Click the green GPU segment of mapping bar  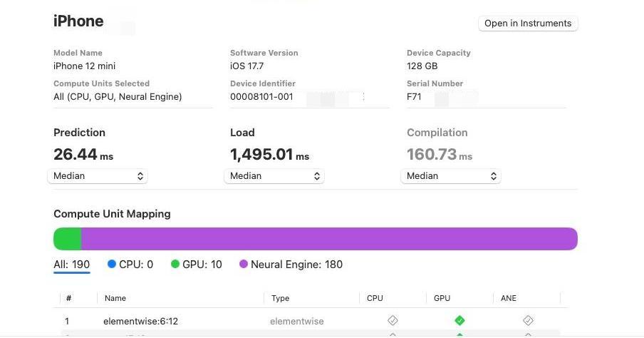[x=68, y=238]
